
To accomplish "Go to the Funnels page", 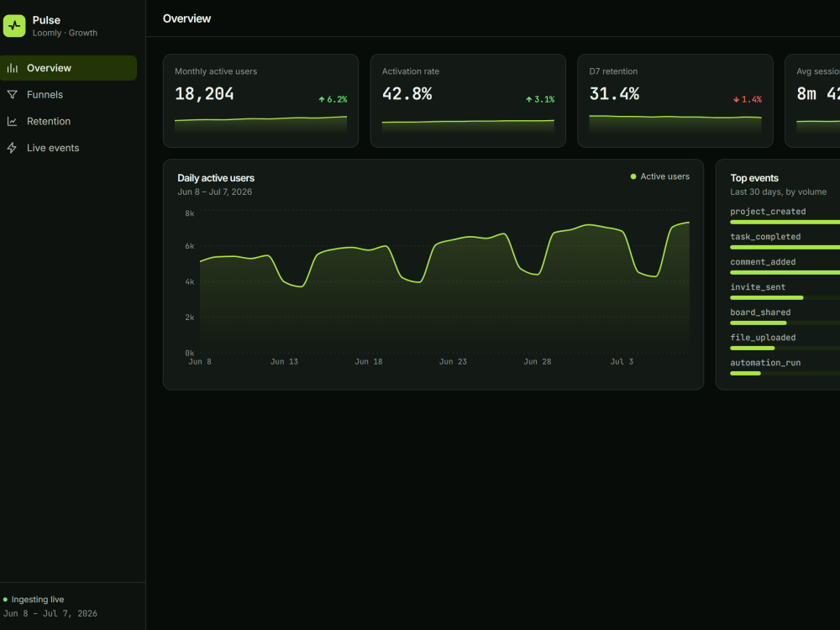I will (68, 95).
